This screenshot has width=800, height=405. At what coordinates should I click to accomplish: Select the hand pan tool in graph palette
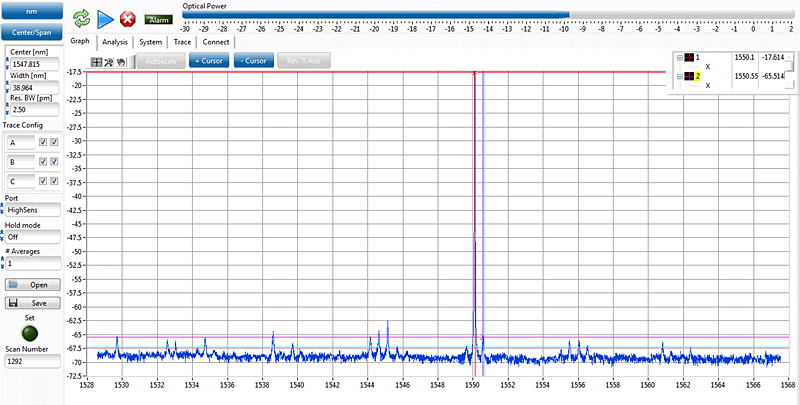(120, 61)
